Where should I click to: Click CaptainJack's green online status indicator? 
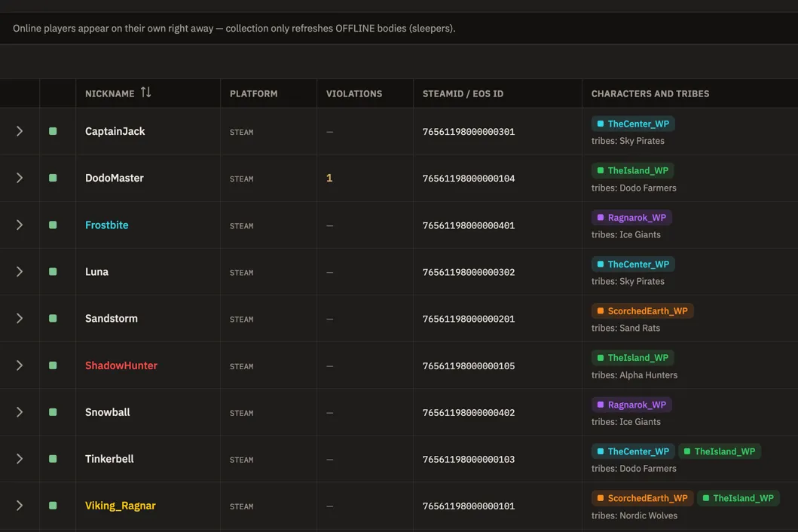pos(53,131)
